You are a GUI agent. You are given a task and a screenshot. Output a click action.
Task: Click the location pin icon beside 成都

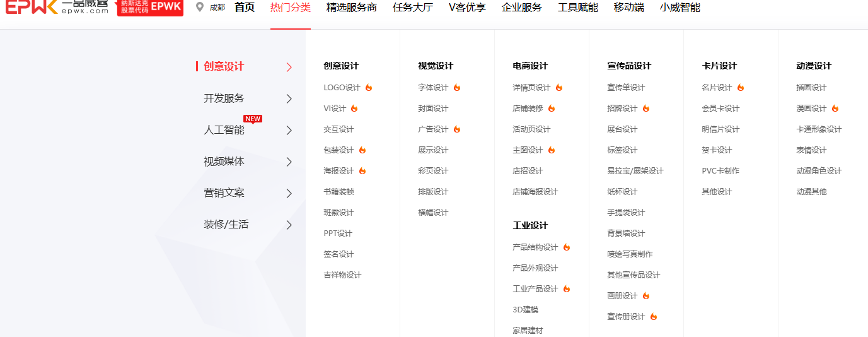(x=200, y=7)
